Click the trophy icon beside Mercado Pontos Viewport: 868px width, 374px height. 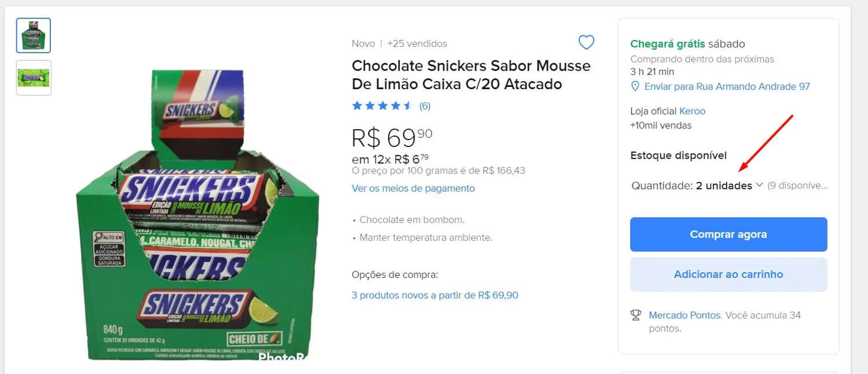click(x=636, y=316)
